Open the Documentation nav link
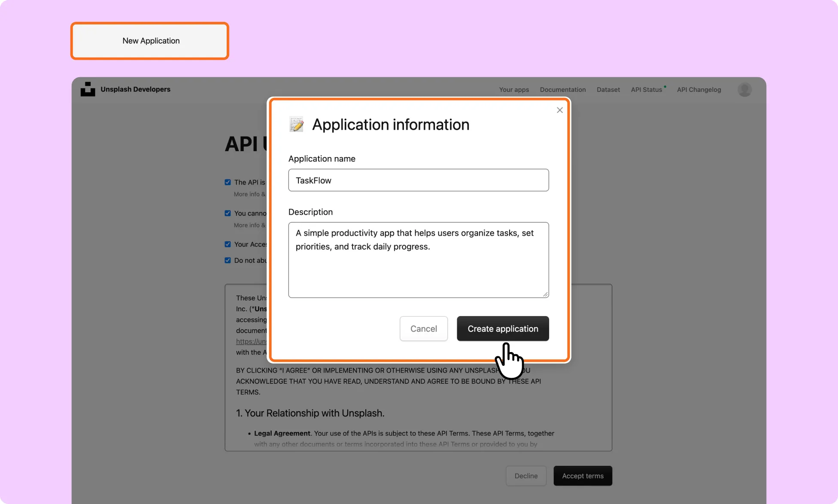 [563, 90]
